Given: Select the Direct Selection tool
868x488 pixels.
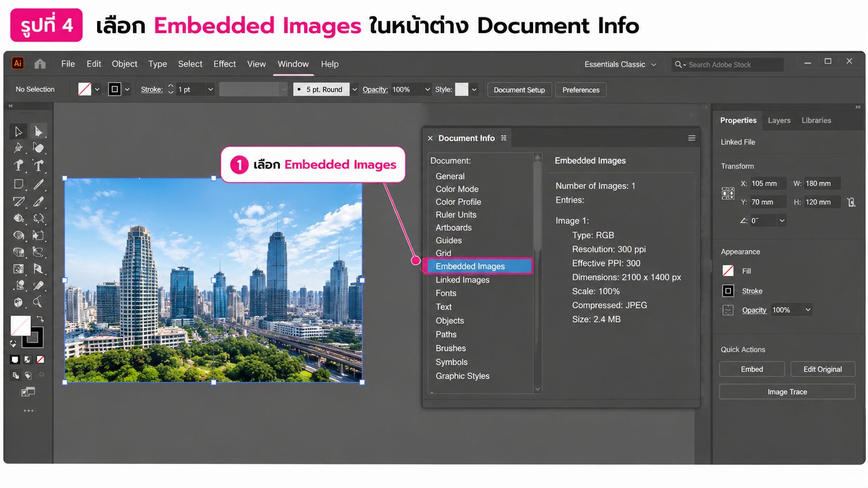Looking at the screenshot, I should [x=38, y=131].
